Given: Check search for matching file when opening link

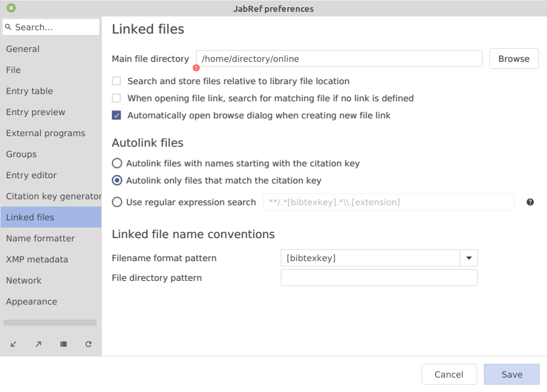Looking at the screenshot, I should (x=116, y=98).
